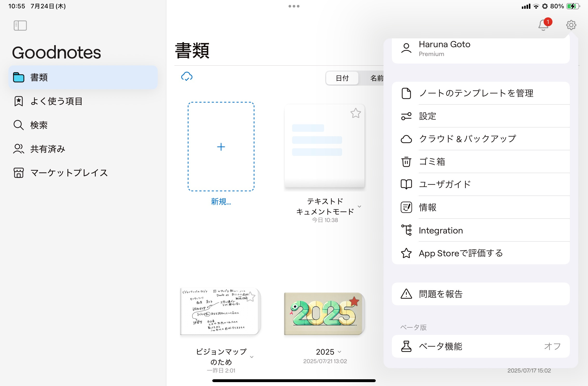
Task: Open the notifications bell
Action: pyautogui.click(x=543, y=25)
